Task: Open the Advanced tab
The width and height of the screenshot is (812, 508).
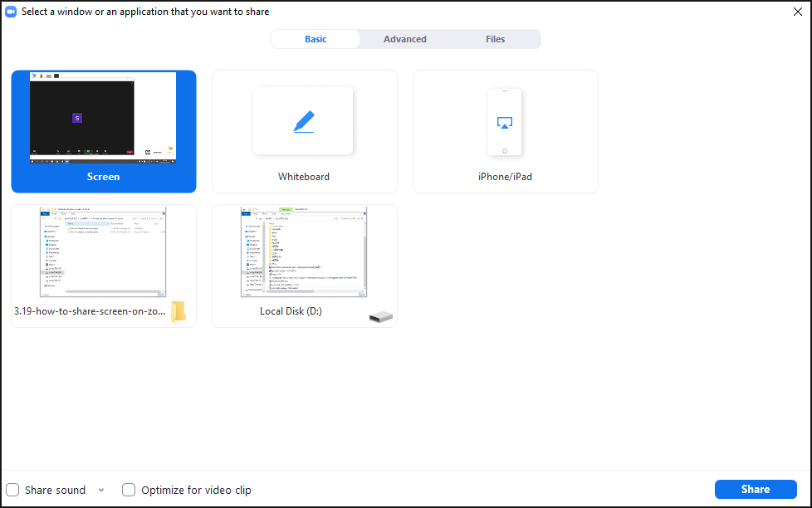Action: 405,39
